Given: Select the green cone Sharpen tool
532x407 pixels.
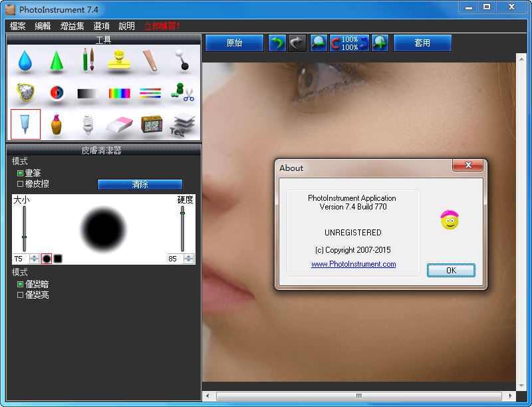Looking at the screenshot, I should 57,61.
